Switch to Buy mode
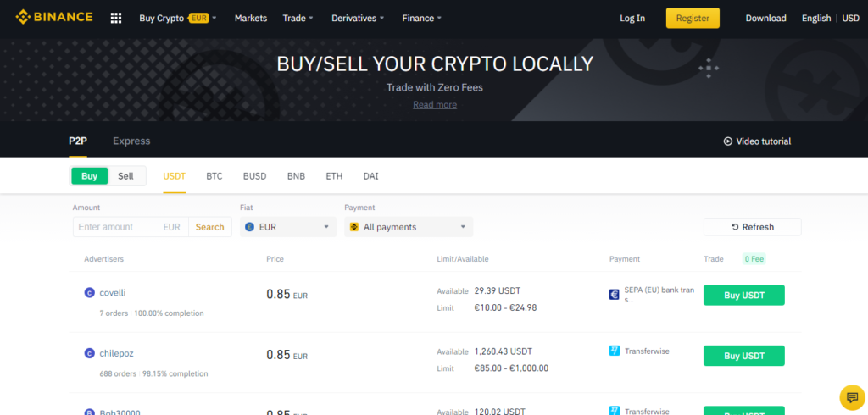This screenshot has height=415, width=868. coord(90,176)
